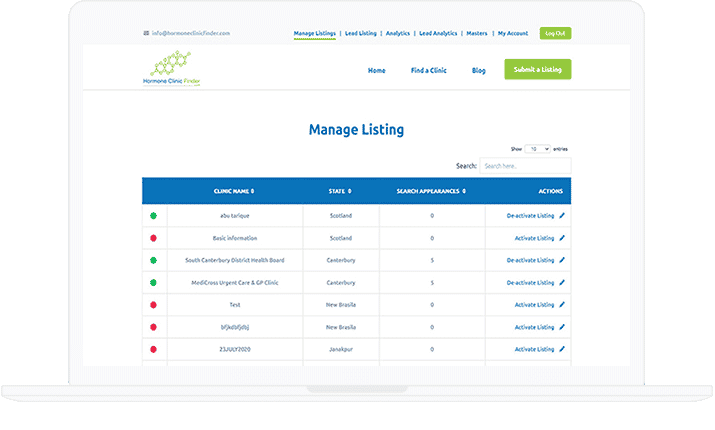Click edit pencil icon for Basic information row
This screenshot has height=430, width=715.
coord(562,238)
